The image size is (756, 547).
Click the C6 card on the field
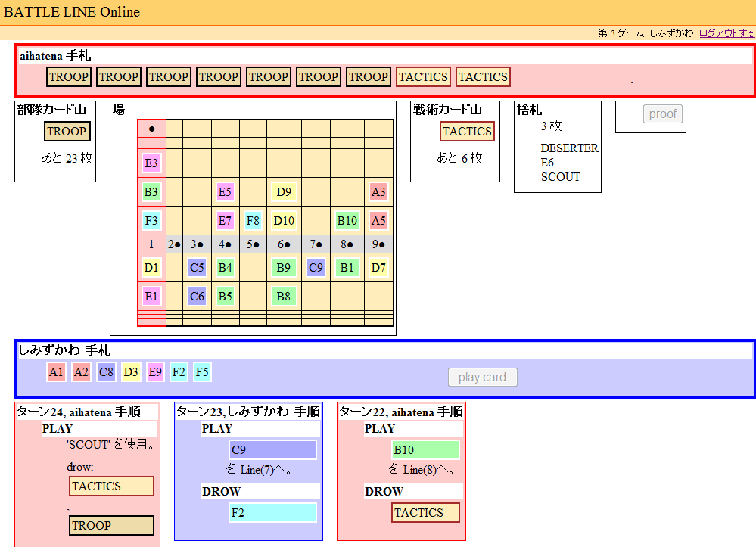(197, 297)
